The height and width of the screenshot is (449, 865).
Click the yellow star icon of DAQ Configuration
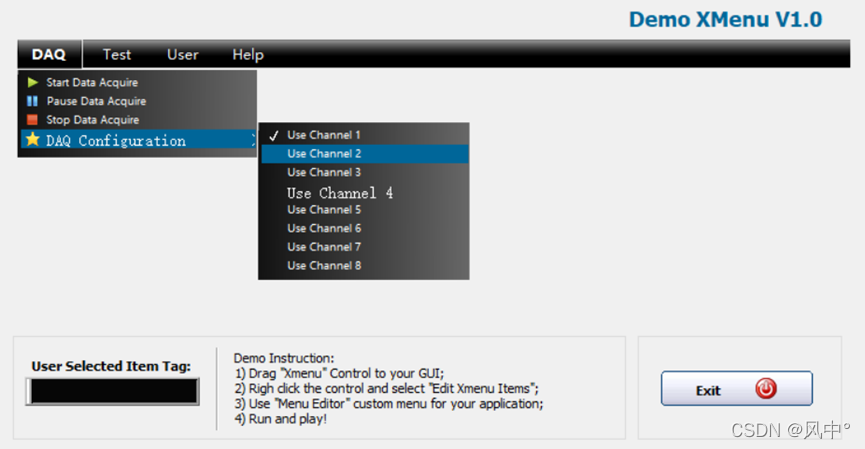coord(33,140)
